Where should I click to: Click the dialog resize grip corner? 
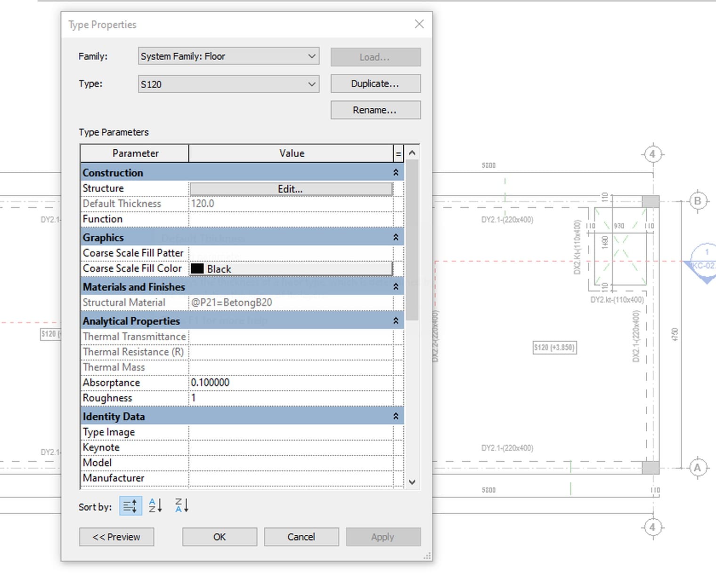[x=427, y=556]
